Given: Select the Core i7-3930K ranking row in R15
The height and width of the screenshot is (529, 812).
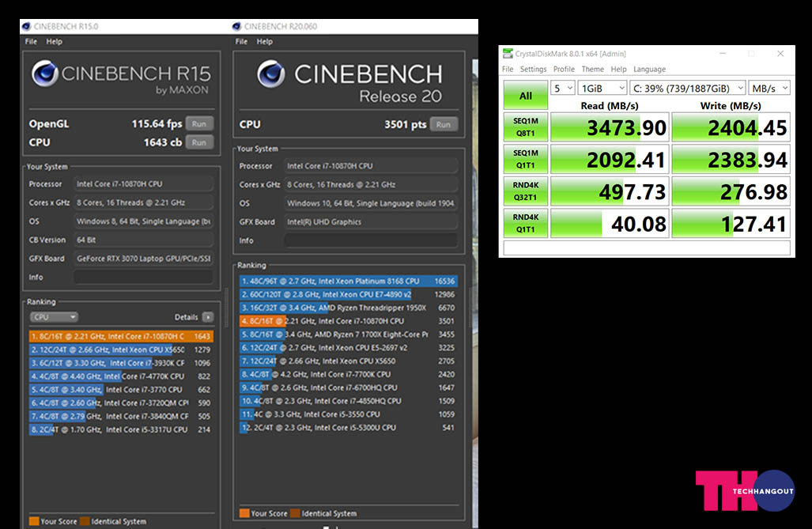Looking at the screenshot, I should tap(121, 363).
